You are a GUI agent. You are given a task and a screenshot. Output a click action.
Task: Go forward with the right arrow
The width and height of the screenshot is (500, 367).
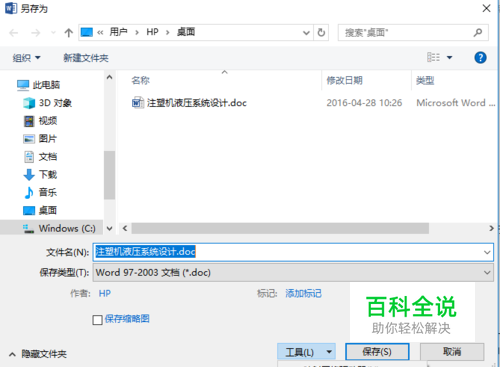point(35,33)
